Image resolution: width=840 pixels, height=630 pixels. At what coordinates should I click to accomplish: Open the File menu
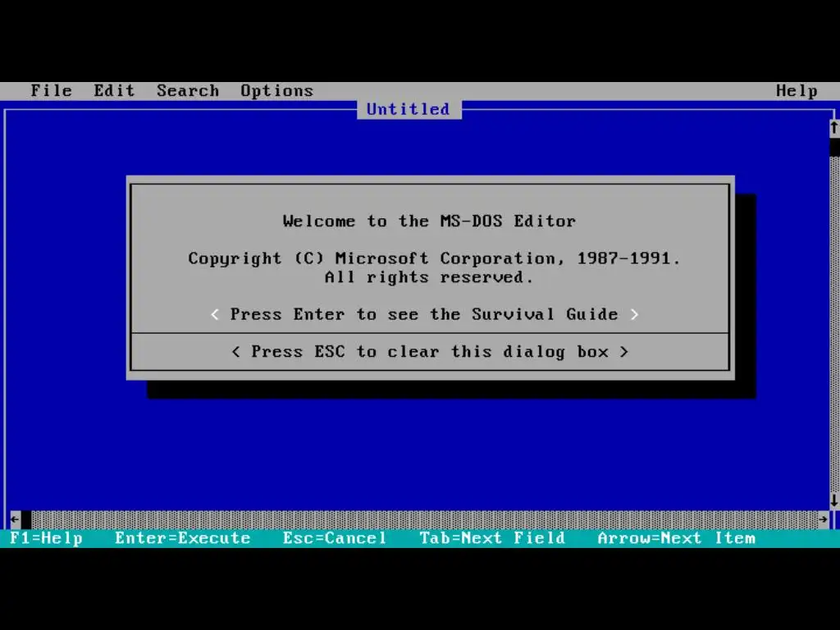click(52, 90)
